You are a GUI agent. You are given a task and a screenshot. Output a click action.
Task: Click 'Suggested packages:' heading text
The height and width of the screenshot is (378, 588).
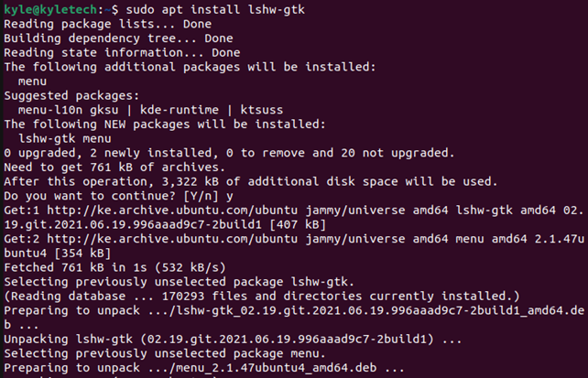click(x=71, y=96)
